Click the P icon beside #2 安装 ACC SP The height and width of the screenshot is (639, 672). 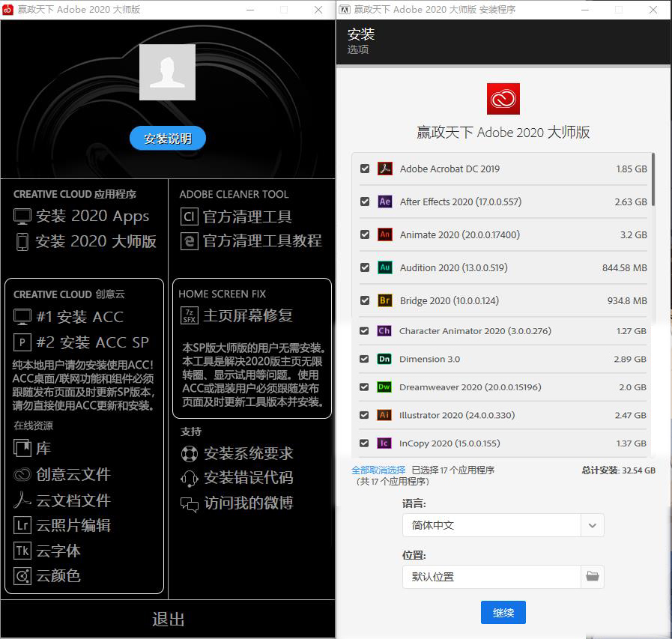coord(22,342)
